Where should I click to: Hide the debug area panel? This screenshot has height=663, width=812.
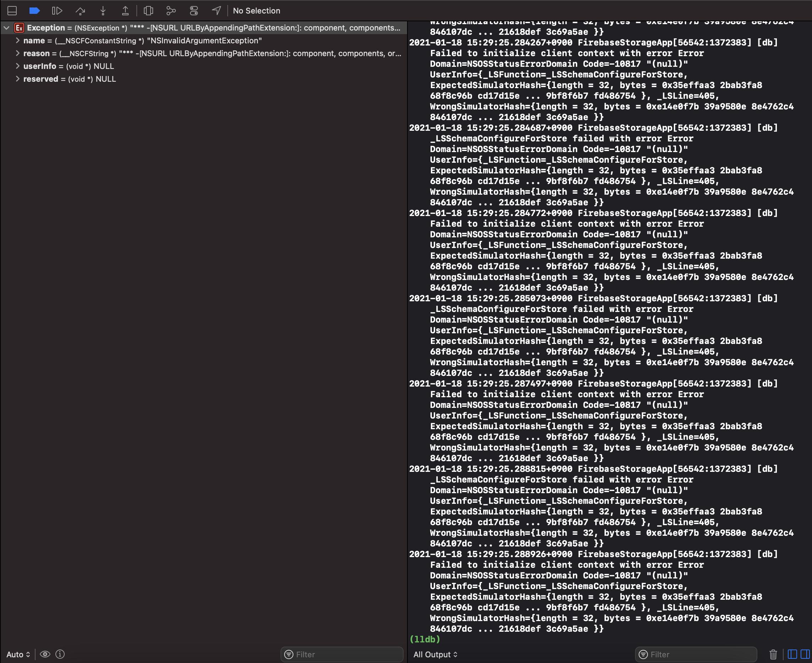click(x=12, y=11)
